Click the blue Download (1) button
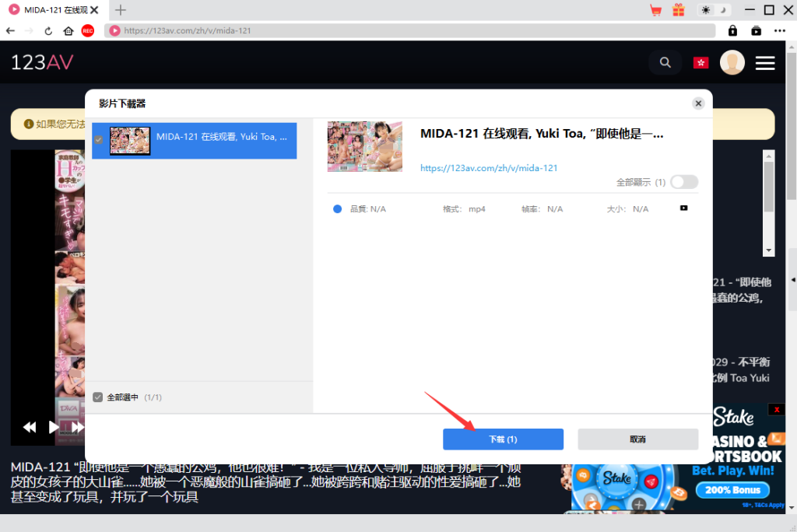797x532 pixels. pyautogui.click(x=503, y=439)
